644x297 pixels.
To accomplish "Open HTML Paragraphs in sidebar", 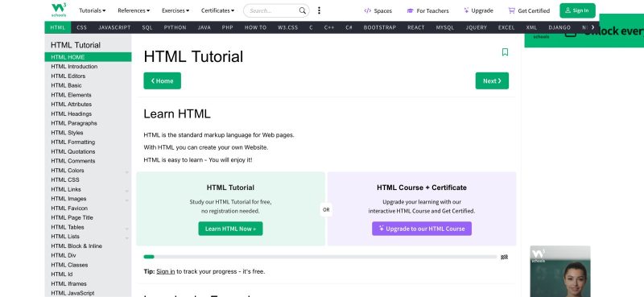I will pos(88,123).
